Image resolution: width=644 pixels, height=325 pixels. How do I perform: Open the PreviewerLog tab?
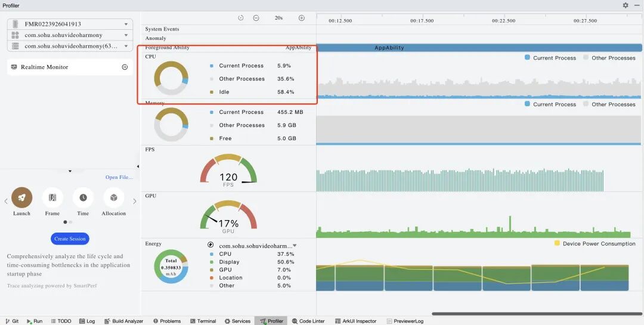point(405,321)
